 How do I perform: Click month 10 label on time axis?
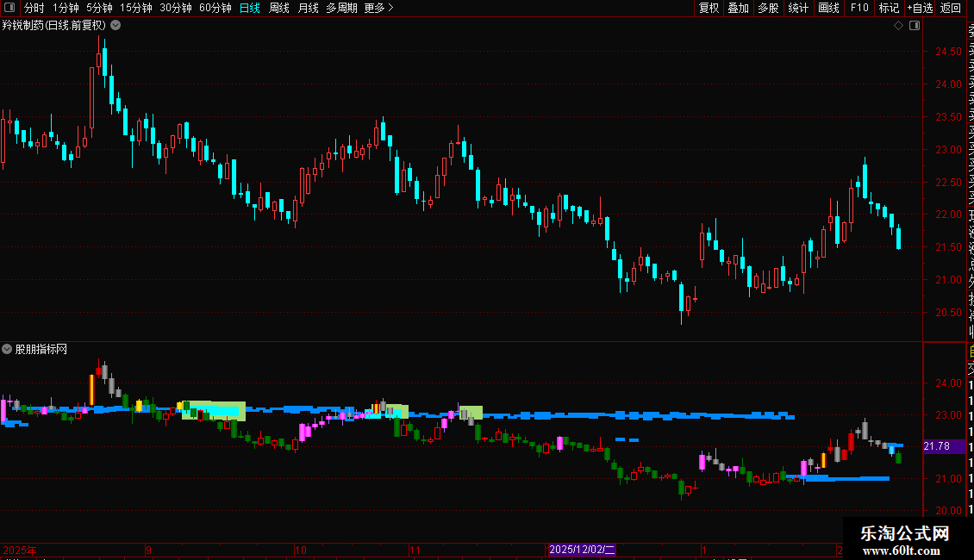click(301, 550)
